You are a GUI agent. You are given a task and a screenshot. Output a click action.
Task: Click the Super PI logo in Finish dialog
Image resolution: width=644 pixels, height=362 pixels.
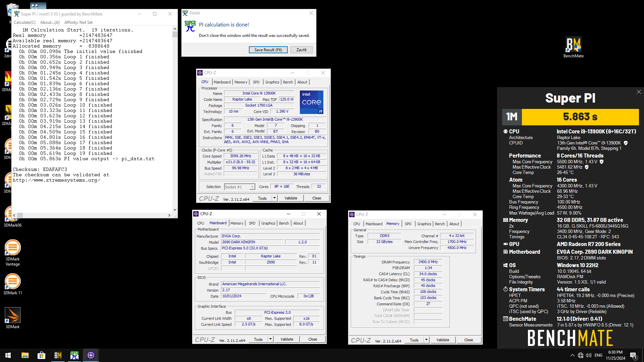coord(190,26)
